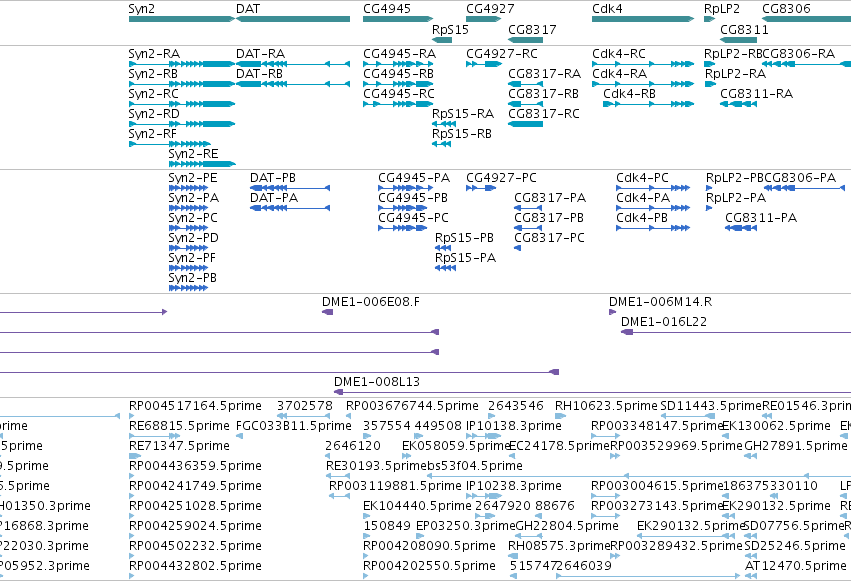Viewport: 851px width, 581px height.
Task: Click clone DME1-006M14.R
Action: 661,302
